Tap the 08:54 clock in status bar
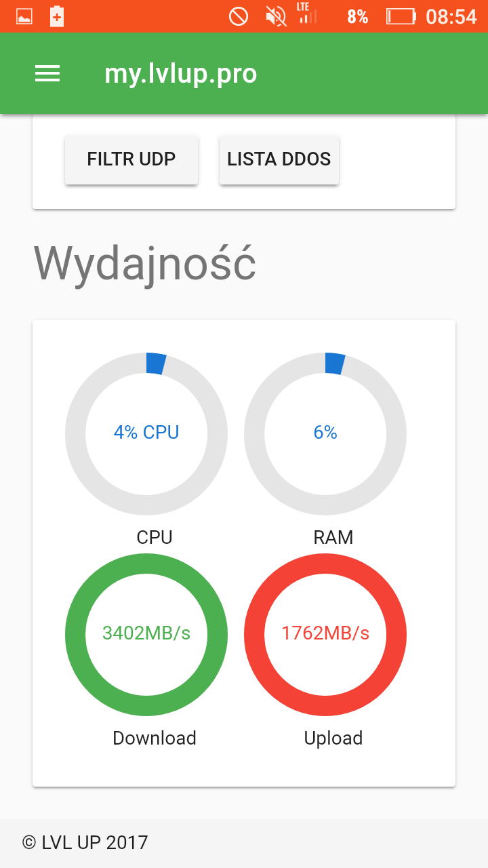The image size is (488, 868). pyautogui.click(x=451, y=17)
